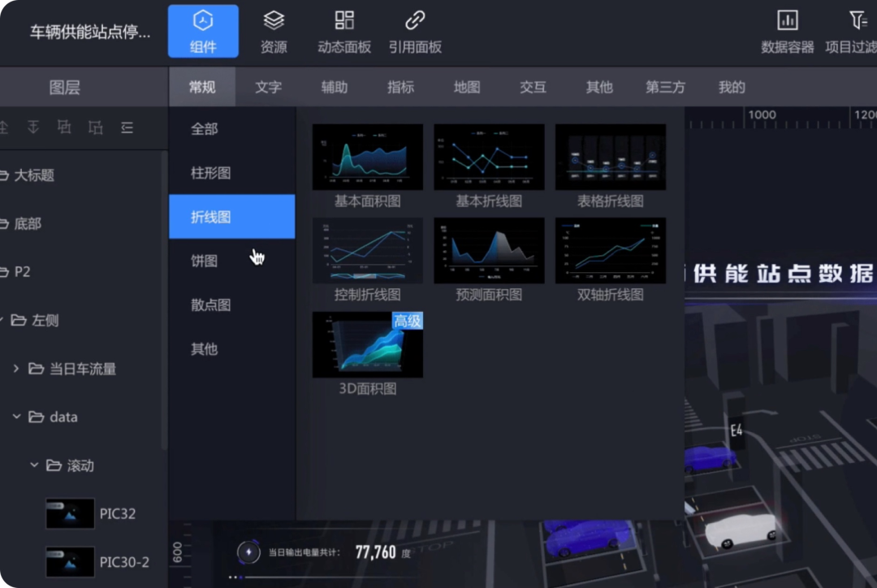Open the 动态面板 dynamic panel
The height and width of the screenshot is (588, 877).
[344, 32]
